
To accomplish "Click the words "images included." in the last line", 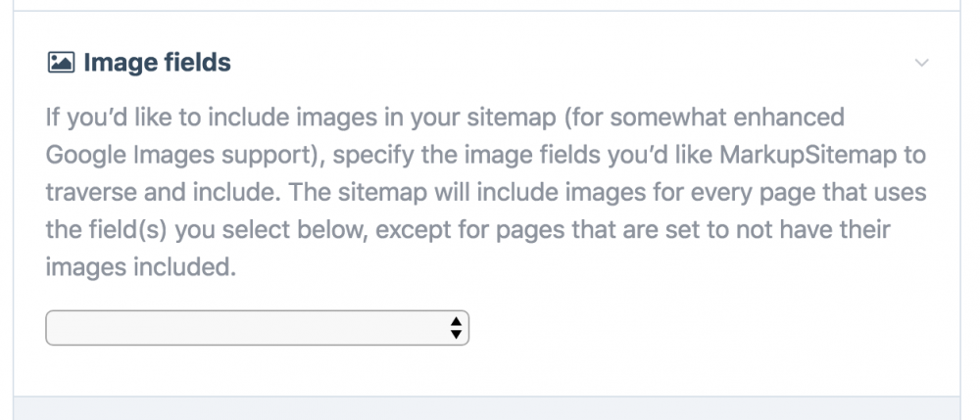I will pyautogui.click(x=142, y=266).
